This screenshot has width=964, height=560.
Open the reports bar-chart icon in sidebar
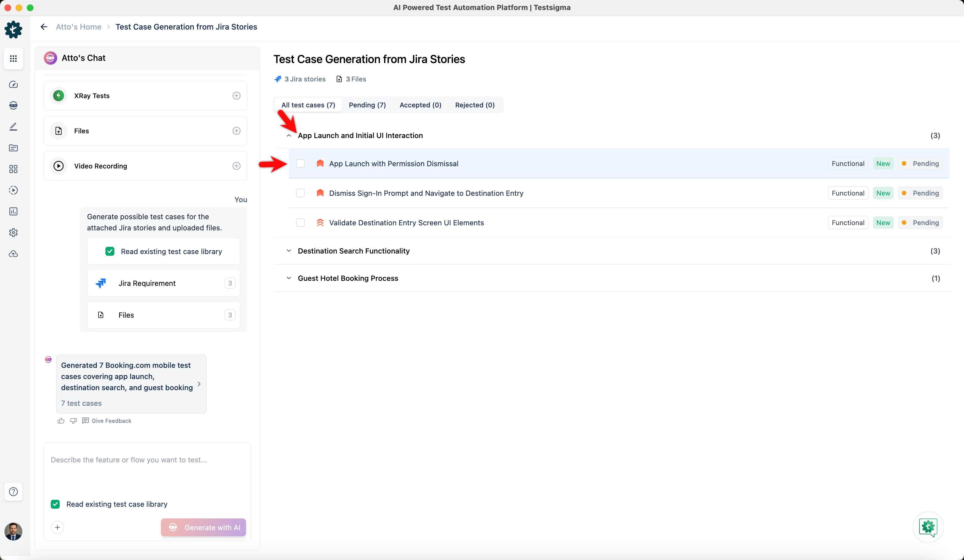13,211
